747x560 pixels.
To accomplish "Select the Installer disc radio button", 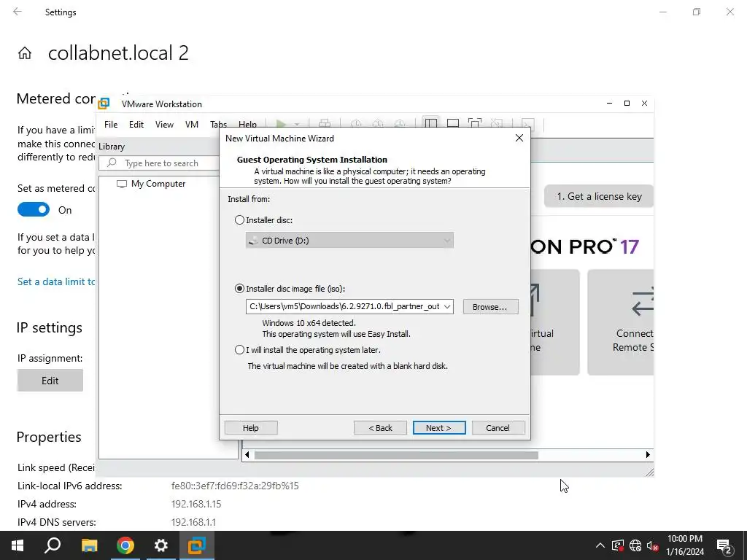I will (239, 220).
